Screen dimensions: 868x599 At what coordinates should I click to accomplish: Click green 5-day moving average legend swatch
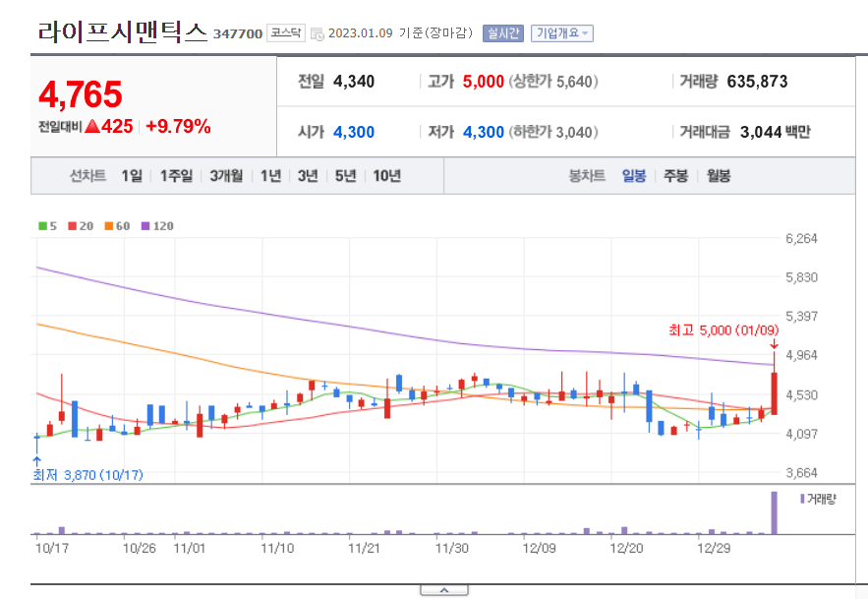[x=42, y=226]
